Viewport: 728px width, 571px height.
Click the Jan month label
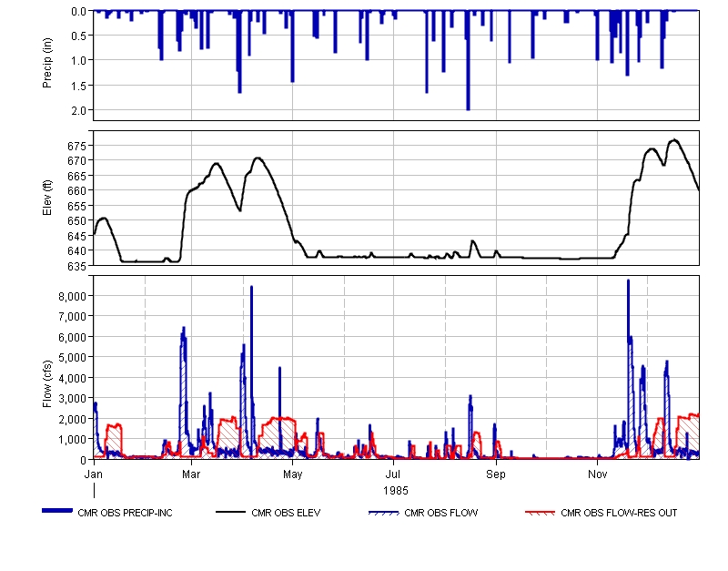(x=94, y=474)
